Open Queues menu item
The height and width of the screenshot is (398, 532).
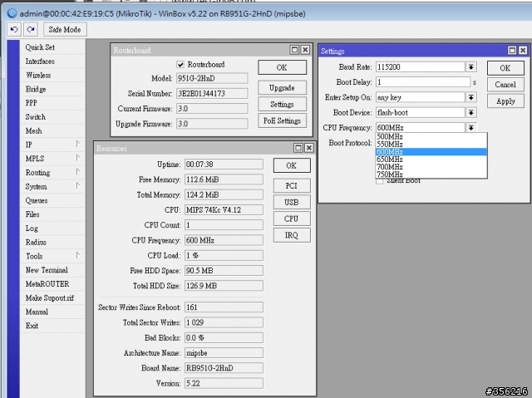tap(52, 200)
